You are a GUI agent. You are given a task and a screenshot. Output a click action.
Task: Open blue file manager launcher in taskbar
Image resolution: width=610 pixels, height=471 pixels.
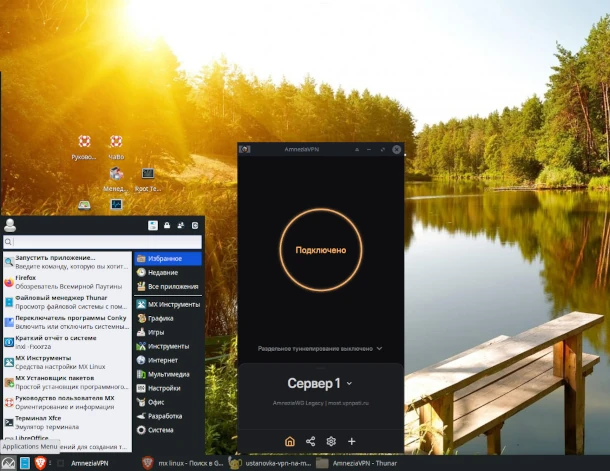(25, 463)
